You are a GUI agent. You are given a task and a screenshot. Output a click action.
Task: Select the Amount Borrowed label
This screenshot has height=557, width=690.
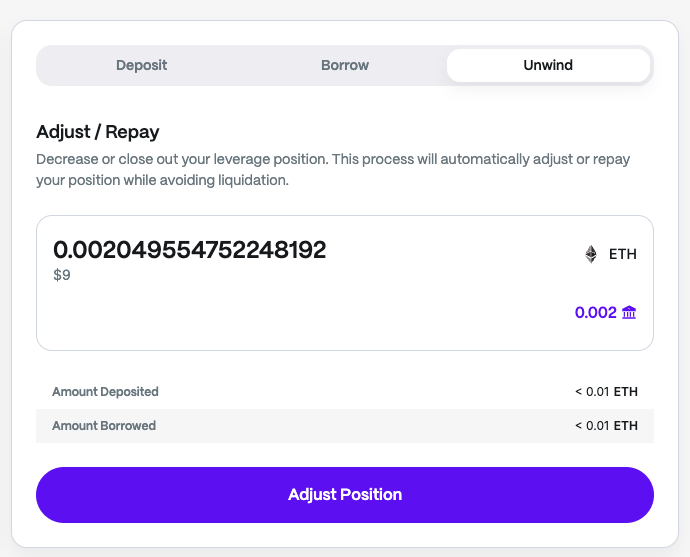point(104,425)
